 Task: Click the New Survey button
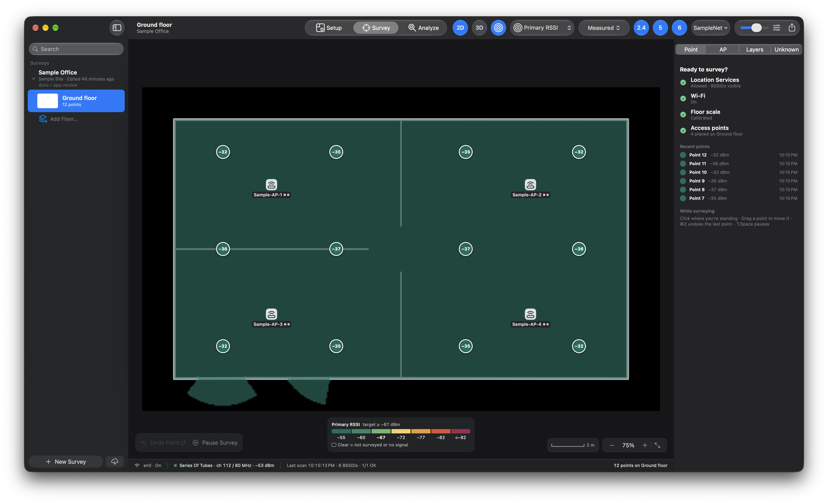66,461
